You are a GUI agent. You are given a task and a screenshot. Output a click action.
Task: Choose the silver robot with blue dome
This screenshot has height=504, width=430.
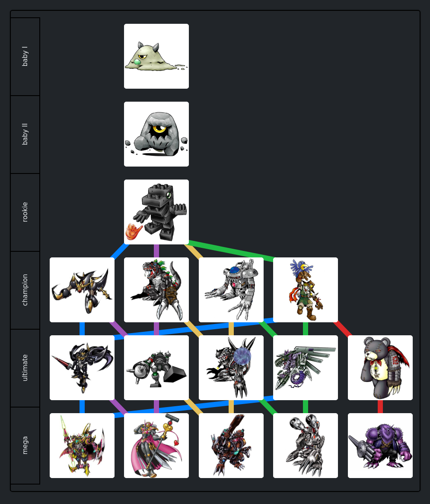coord(231,290)
